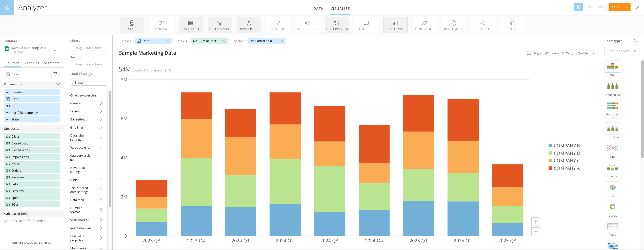This screenshot has width=644, height=250.
Task: Select the Donut chart type
Action: [612, 207]
